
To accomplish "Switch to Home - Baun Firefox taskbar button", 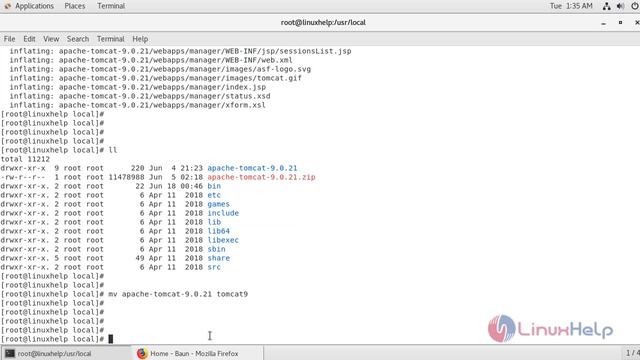I will point(198,353).
